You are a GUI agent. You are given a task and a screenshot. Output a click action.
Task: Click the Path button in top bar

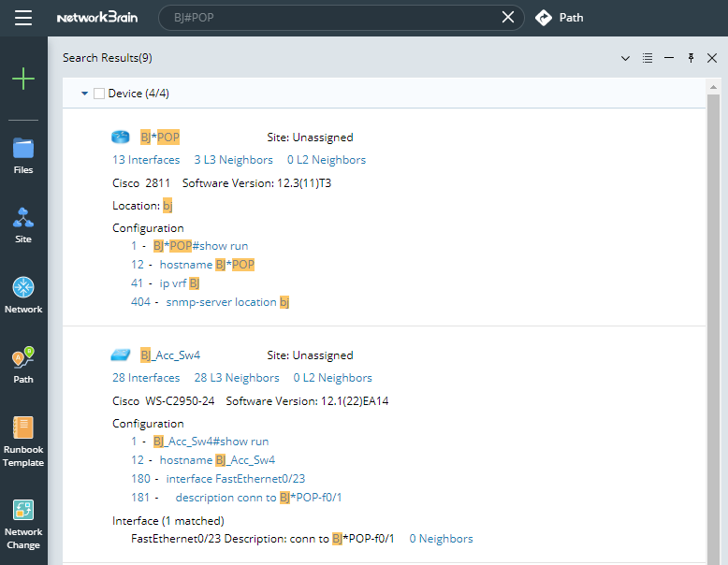pos(560,18)
